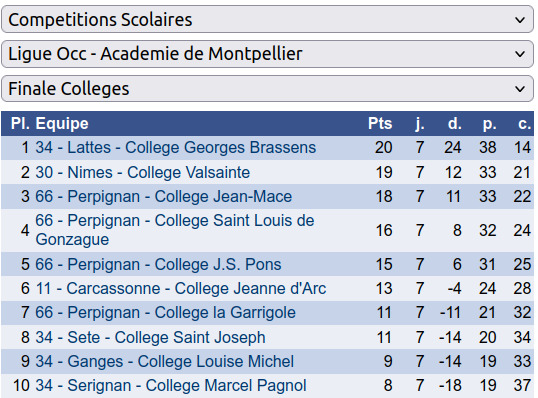Select Perpignan - College Jean-Mace team

(164, 197)
